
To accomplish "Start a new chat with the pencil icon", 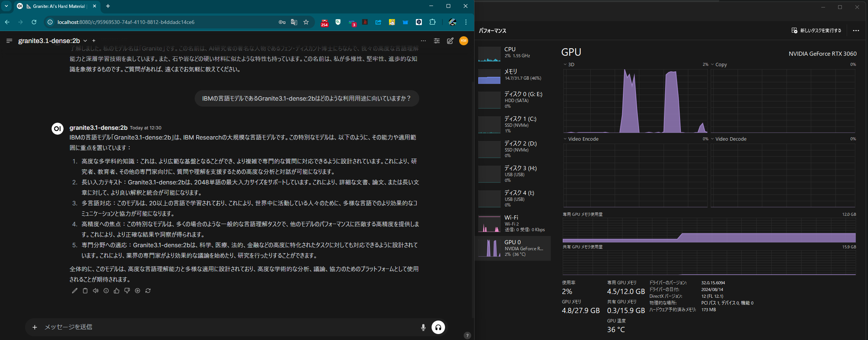I will pos(450,41).
